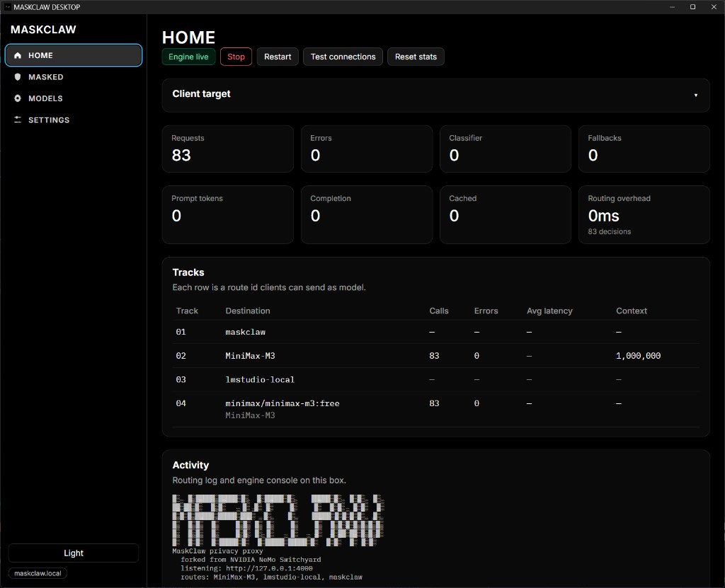725x588 pixels.
Task: Click the Models gear icon
Action: coord(18,98)
